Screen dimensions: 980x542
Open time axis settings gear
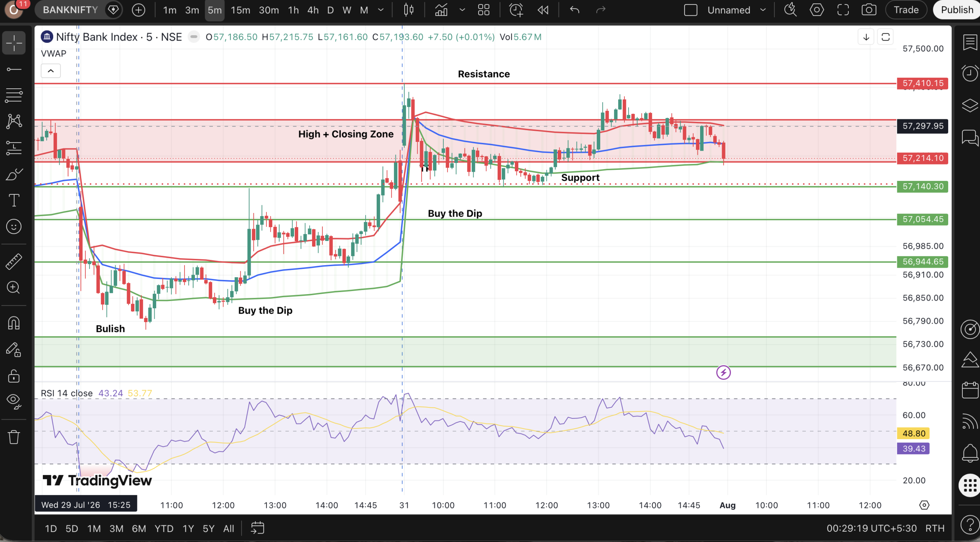pyautogui.click(x=924, y=505)
